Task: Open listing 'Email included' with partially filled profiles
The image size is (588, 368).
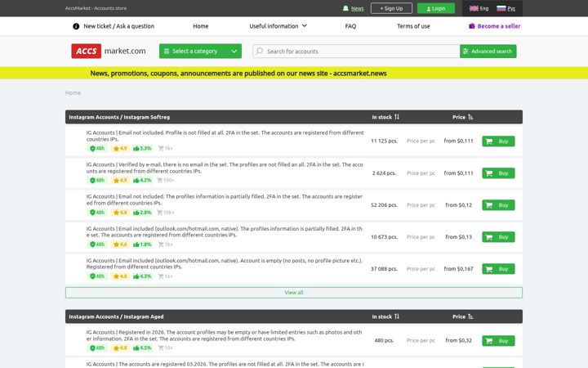Action: (225, 231)
